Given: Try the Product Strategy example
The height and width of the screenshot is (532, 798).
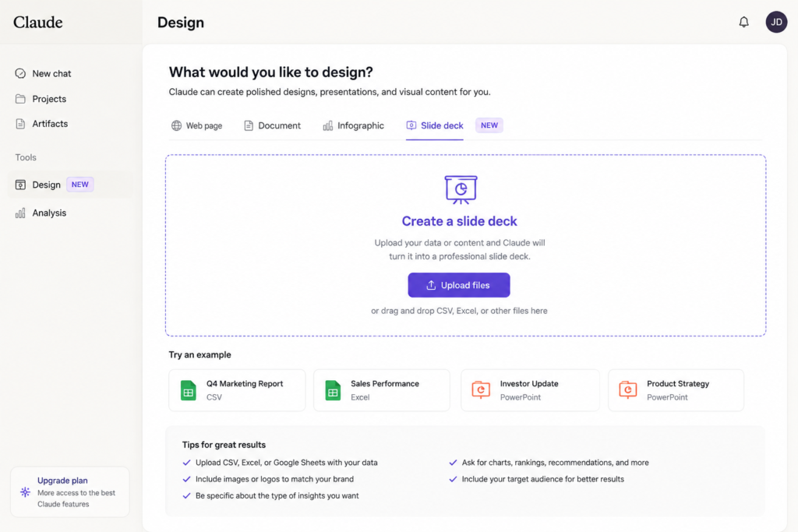Looking at the screenshot, I should click(x=676, y=390).
